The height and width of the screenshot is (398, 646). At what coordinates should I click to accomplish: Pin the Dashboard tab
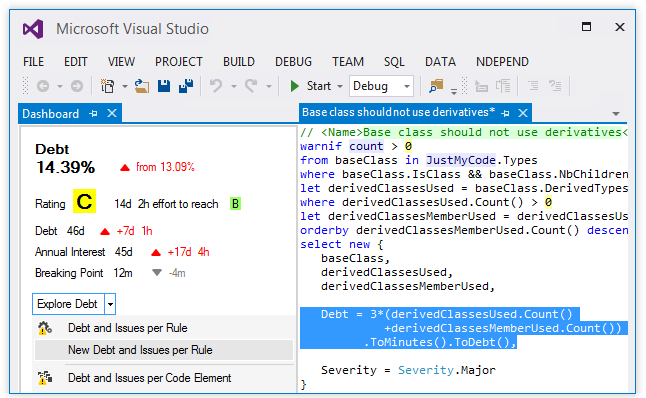click(x=94, y=113)
